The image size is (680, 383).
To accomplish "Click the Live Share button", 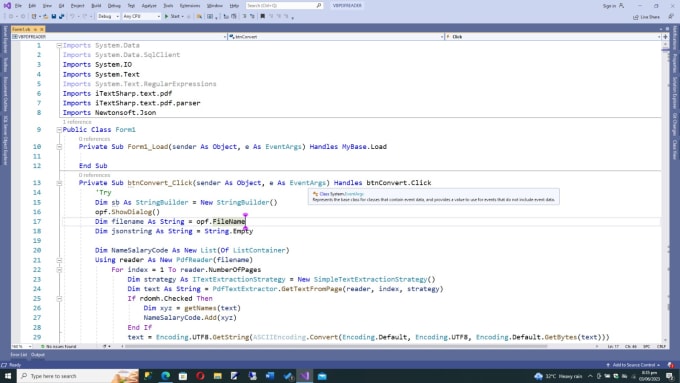I will click(646, 17).
